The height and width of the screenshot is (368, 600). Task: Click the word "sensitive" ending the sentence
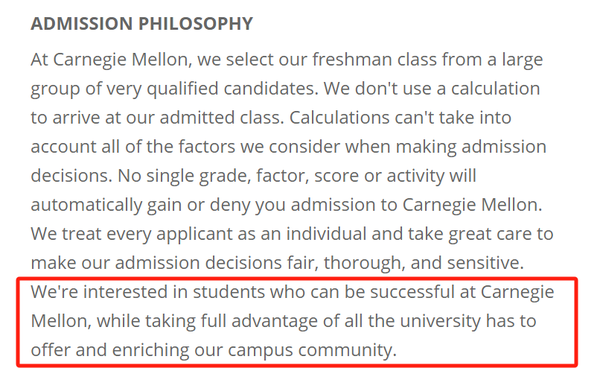(485, 263)
